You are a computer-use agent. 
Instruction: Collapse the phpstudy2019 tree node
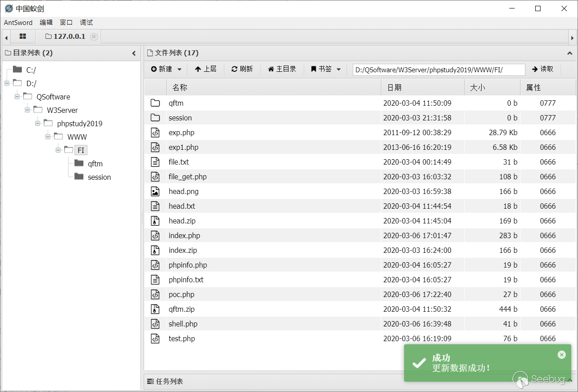coord(37,124)
